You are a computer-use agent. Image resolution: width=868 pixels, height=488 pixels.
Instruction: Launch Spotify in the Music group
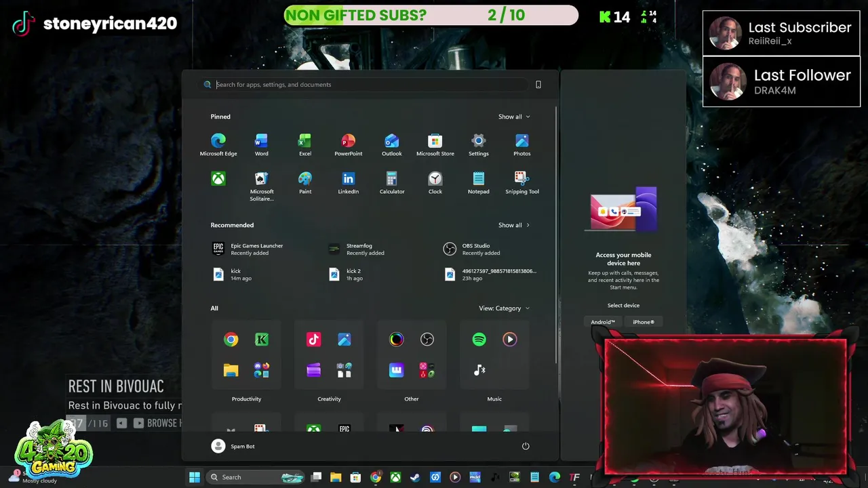tap(479, 340)
